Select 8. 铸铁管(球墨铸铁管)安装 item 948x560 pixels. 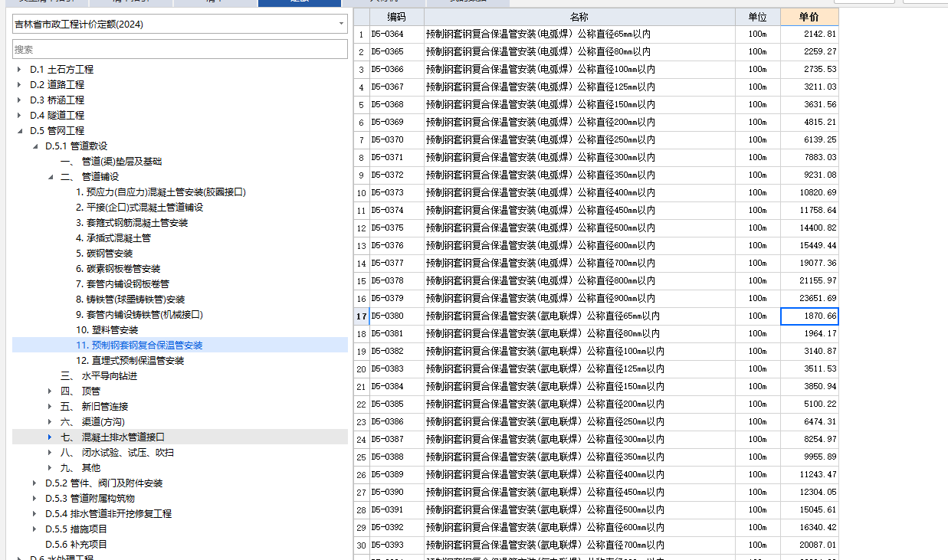tap(130, 300)
